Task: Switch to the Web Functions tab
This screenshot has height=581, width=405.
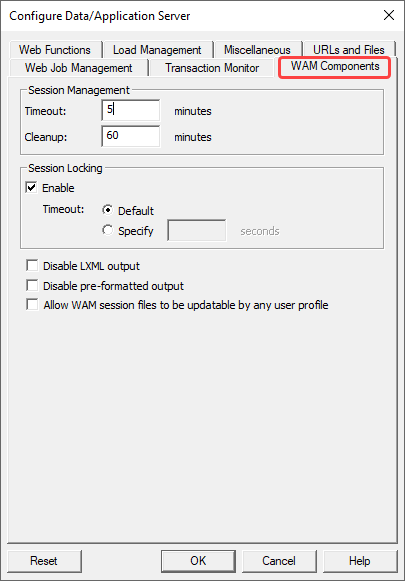Action: point(55,50)
